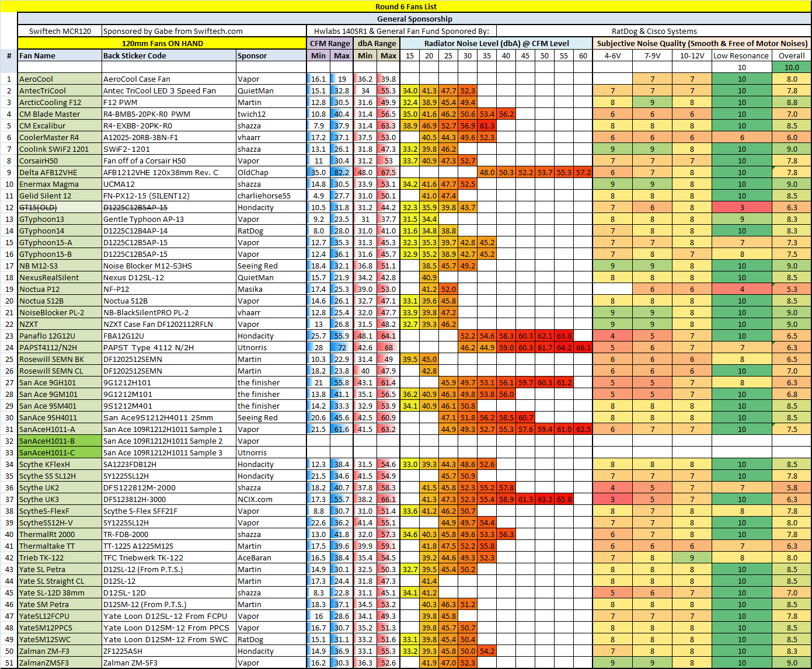This screenshot has height=669, width=812.
Task: Select the green '10.0' Overall reference cell
Action: pyautogui.click(x=792, y=67)
